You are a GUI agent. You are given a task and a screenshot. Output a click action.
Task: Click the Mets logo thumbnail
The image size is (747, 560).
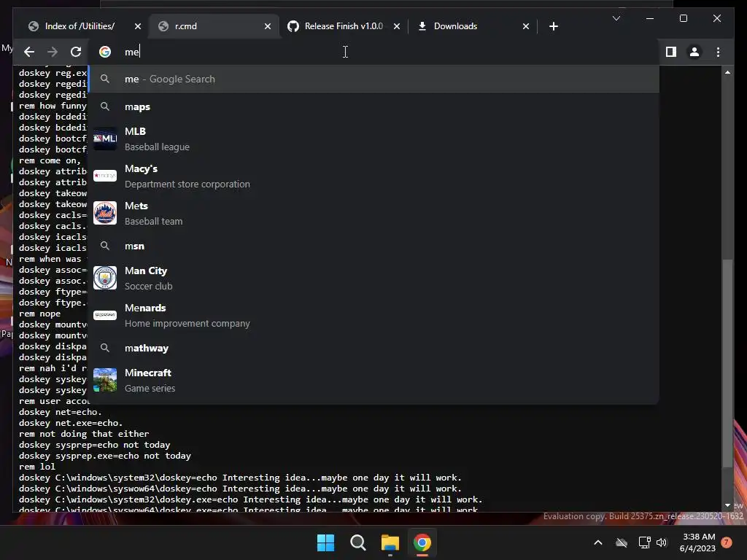[105, 213]
